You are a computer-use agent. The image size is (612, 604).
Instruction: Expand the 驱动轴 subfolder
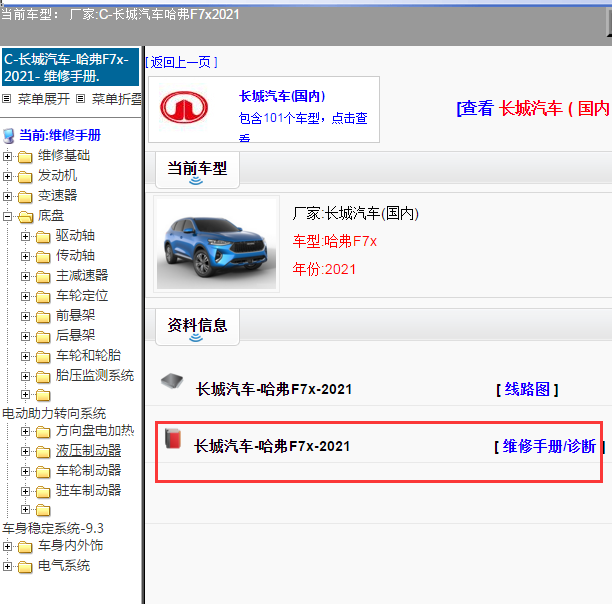click(x=25, y=236)
